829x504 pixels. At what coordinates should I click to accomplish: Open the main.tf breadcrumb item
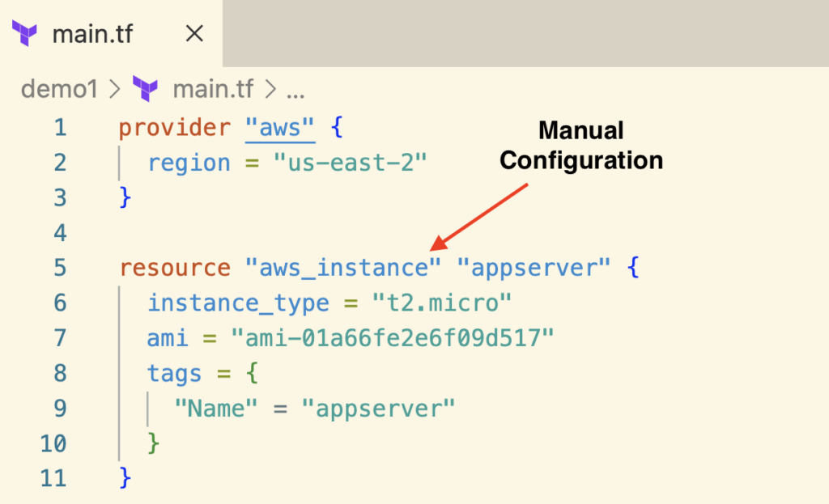[x=213, y=89]
